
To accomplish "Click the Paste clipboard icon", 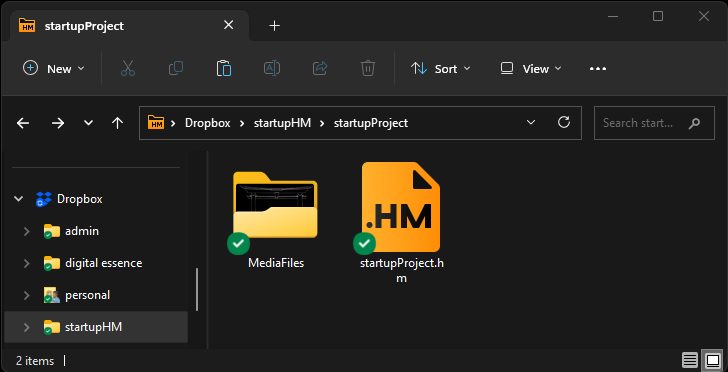I will [x=224, y=69].
